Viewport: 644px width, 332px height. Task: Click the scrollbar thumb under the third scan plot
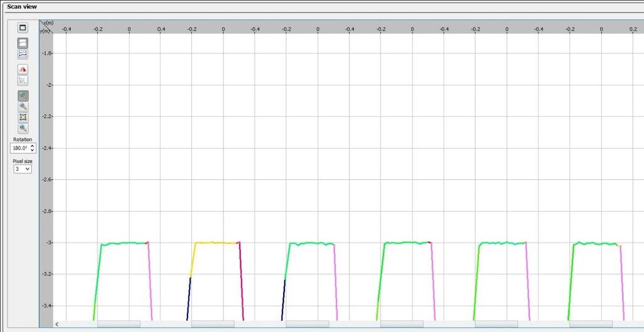click(x=307, y=324)
